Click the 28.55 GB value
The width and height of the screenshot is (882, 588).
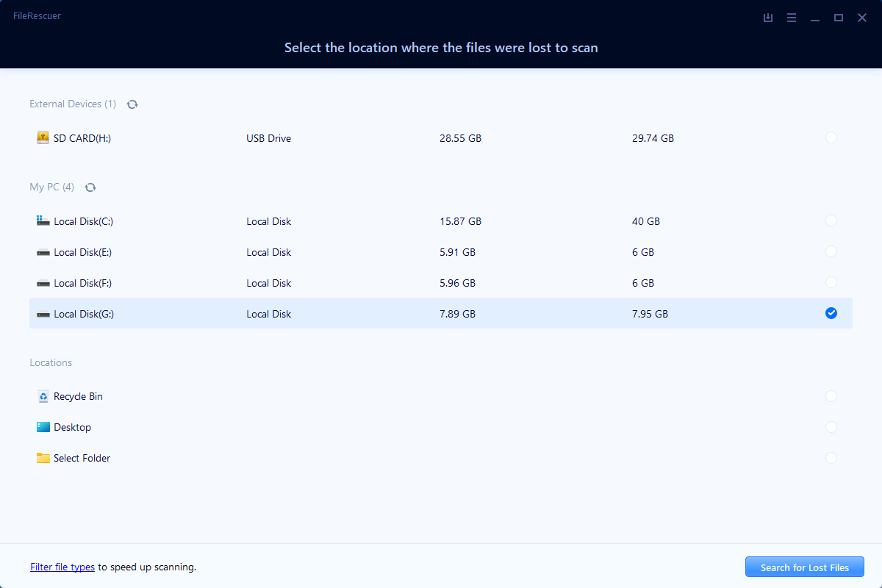click(460, 138)
